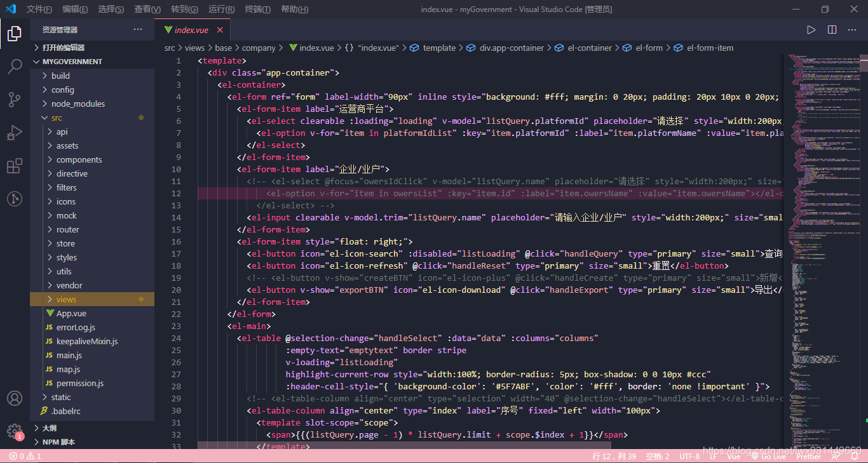Screen dimensions: 868x463
Task: Expand the mock folder
Action: tap(92, 215)
